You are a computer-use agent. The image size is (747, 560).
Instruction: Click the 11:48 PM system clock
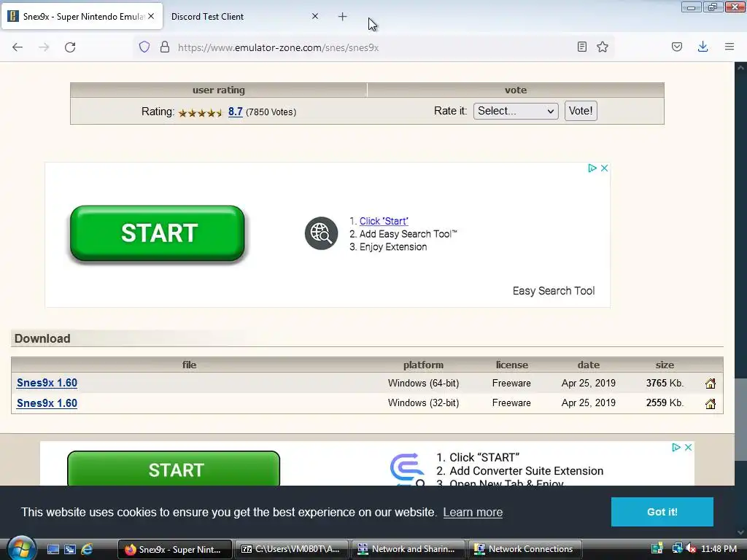click(x=719, y=549)
